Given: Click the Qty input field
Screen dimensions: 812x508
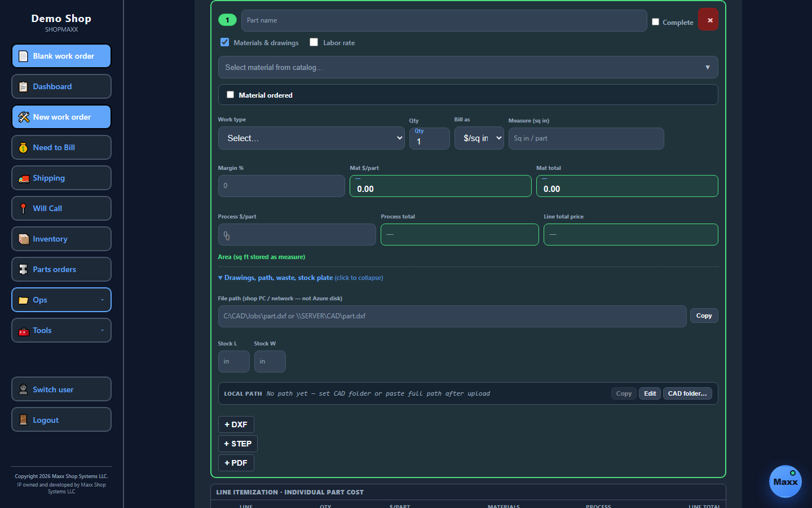Looking at the screenshot, I should coord(430,138).
